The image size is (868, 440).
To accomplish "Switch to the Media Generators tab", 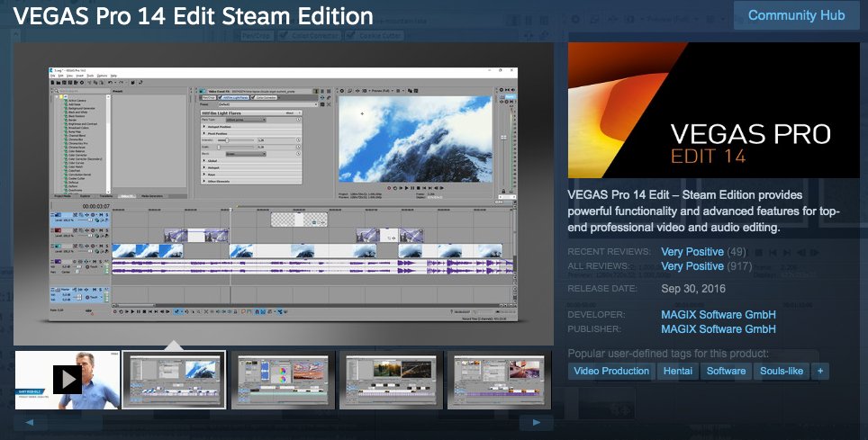I will (x=151, y=196).
